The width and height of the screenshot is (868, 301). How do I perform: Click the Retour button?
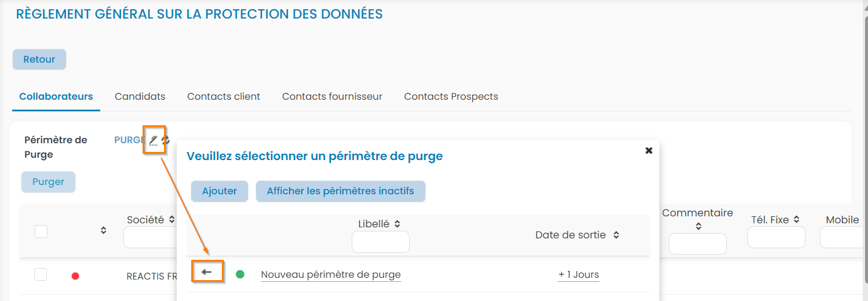[39, 59]
